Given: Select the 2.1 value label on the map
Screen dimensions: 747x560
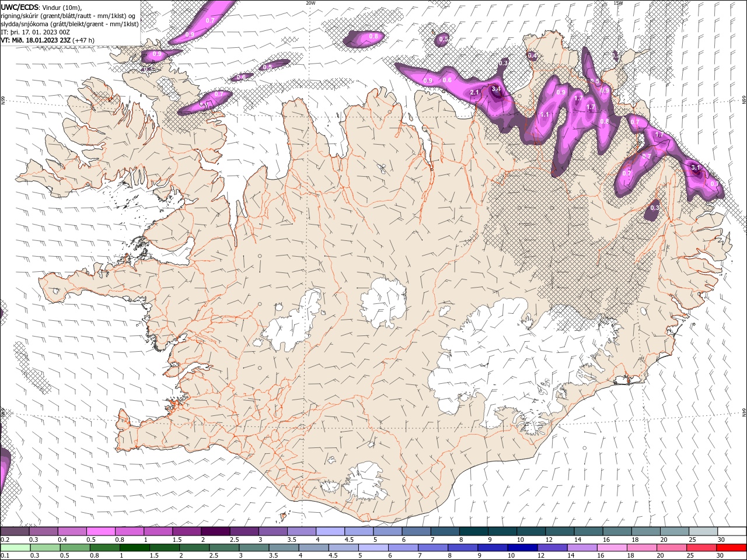Looking at the screenshot, I should [x=475, y=93].
